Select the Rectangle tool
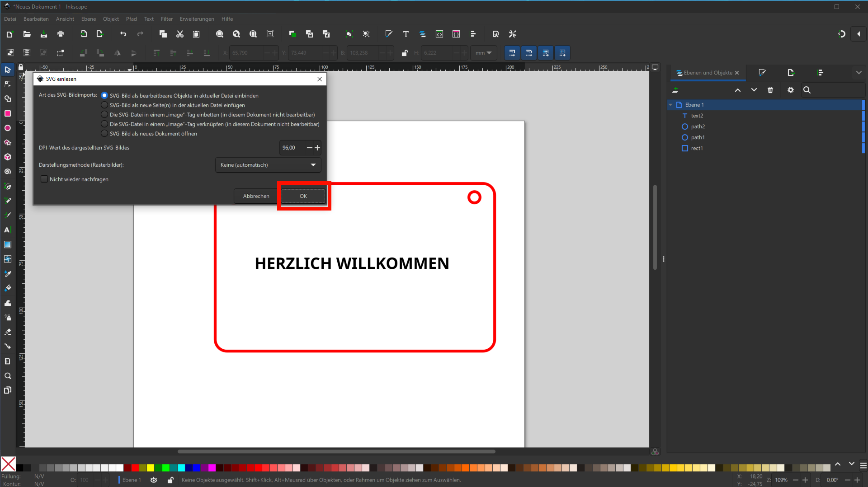Screen dimensions: 868x487 coord(8,113)
